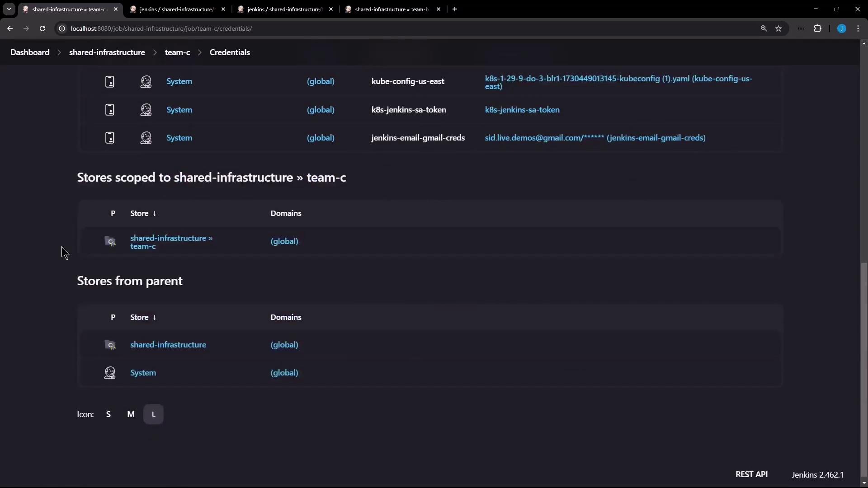
Task: Set icon size to M
Action: click(x=131, y=414)
